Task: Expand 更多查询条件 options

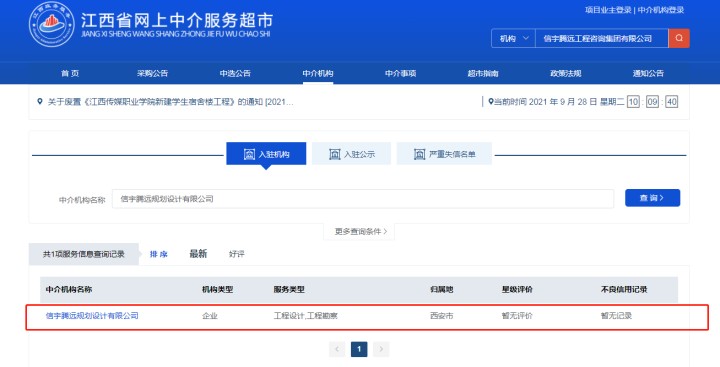Action: point(360,231)
